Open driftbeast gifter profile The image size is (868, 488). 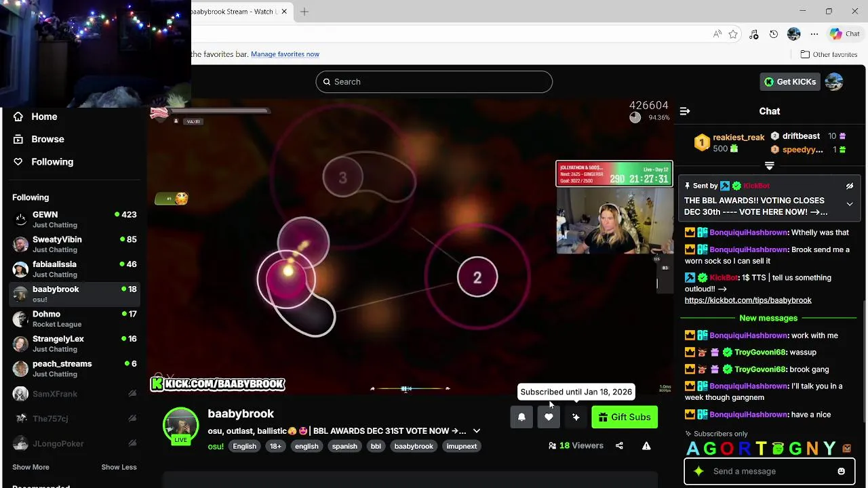tap(801, 136)
